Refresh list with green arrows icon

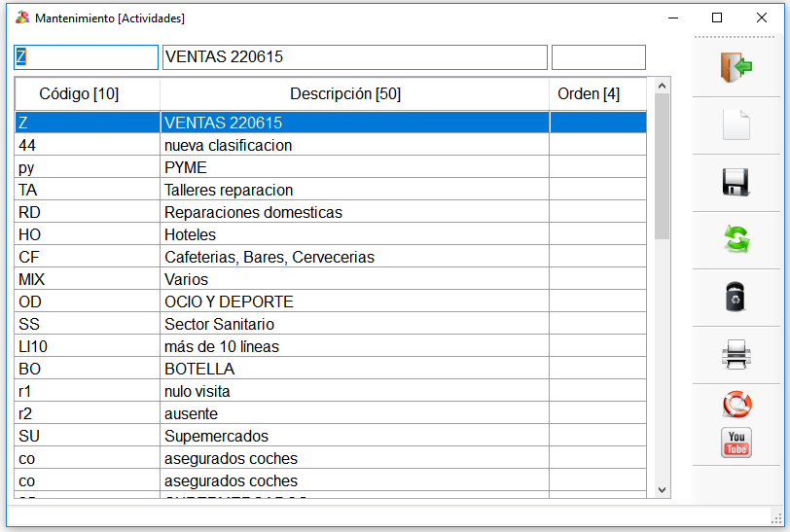pyautogui.click(x=736, y=239)
